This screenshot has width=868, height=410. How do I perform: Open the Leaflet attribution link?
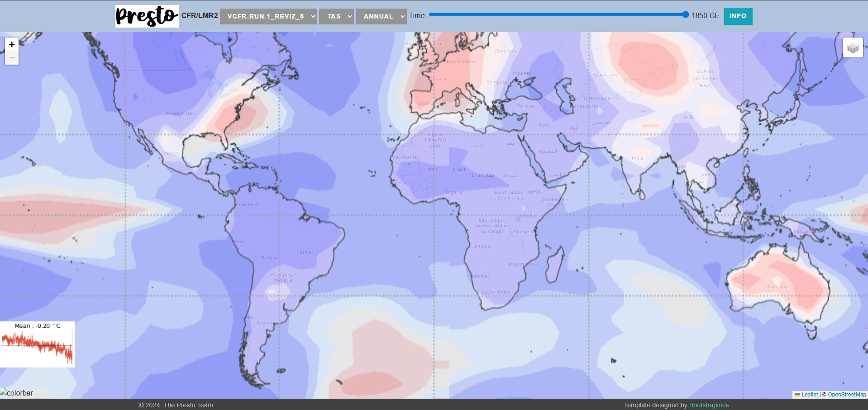809,395
